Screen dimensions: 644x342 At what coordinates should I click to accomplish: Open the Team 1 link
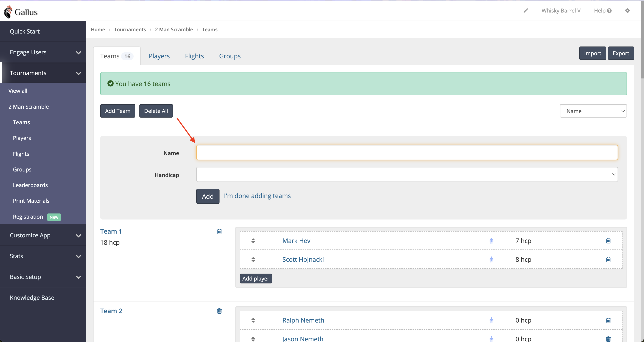pyautogui.click(x=111, y=231)
